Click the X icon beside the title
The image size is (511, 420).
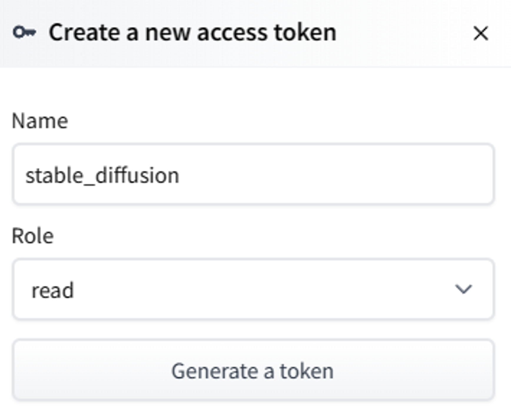[x=480, y=33]
